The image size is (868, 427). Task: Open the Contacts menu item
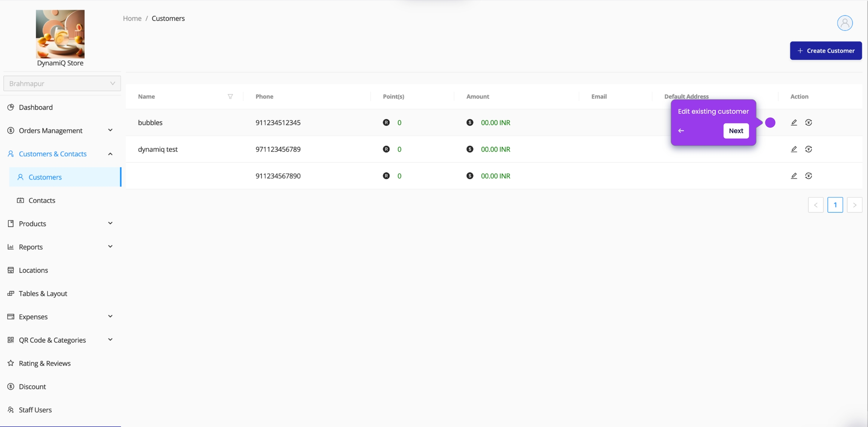(42, 200)
